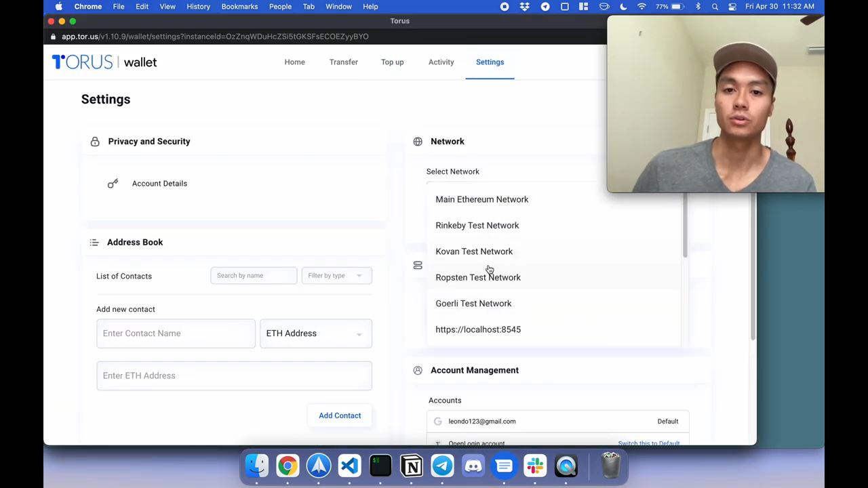868x488 pixels.
Task: Click the leondo123@gmail.com account row
Action: click(558, 422)
